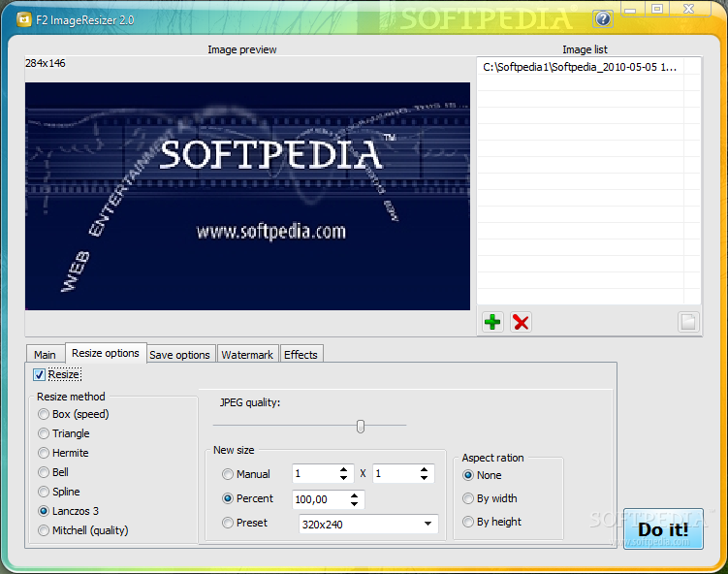Switch to the Resize options tab

tap(106, 353)
